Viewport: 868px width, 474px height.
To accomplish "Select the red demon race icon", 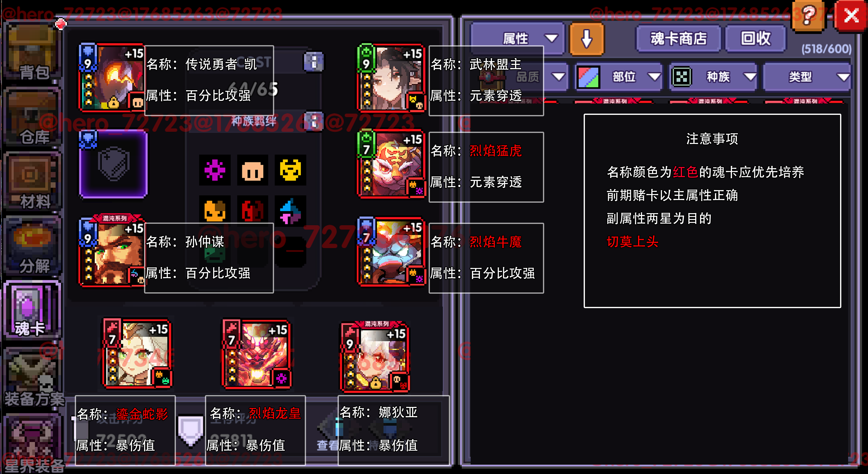I will coord(252,211).
